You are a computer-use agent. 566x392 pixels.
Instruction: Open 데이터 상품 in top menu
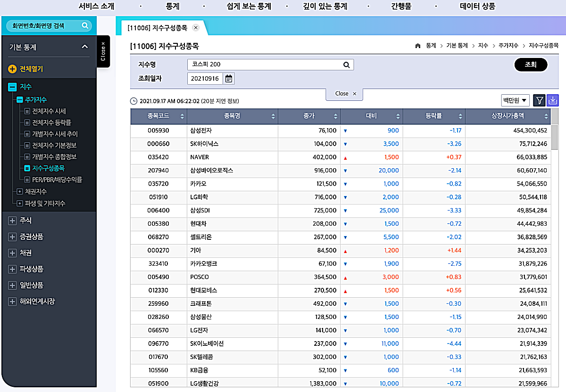[477, 7]
